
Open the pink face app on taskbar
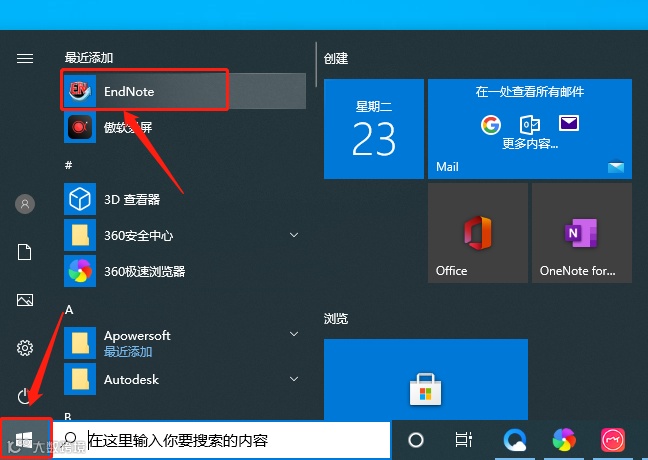(x=612, y=440)
